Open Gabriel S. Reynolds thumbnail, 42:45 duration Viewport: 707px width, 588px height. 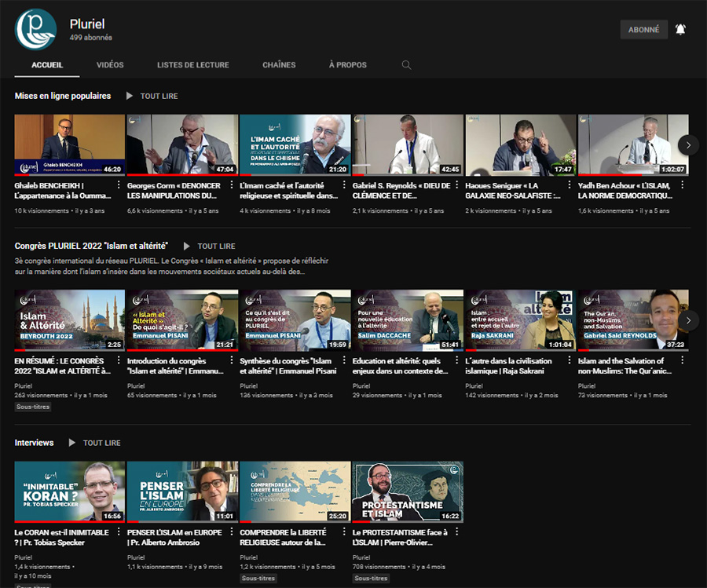tap(408, 144)
